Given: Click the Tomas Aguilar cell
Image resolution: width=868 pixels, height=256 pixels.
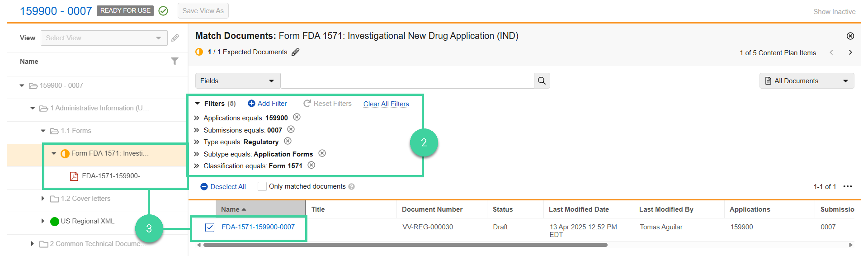Looking at the screenshot, I should (x=661, y=227).
